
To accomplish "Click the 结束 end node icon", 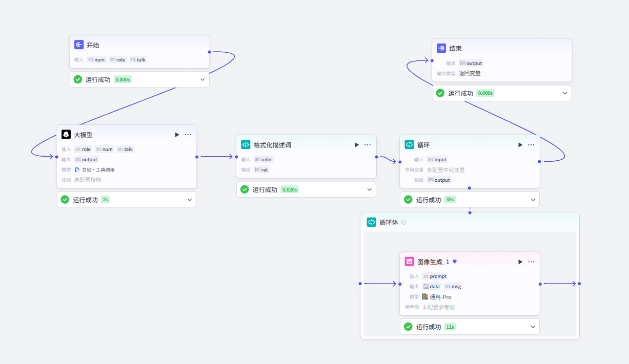I will (x=441, y=48).
